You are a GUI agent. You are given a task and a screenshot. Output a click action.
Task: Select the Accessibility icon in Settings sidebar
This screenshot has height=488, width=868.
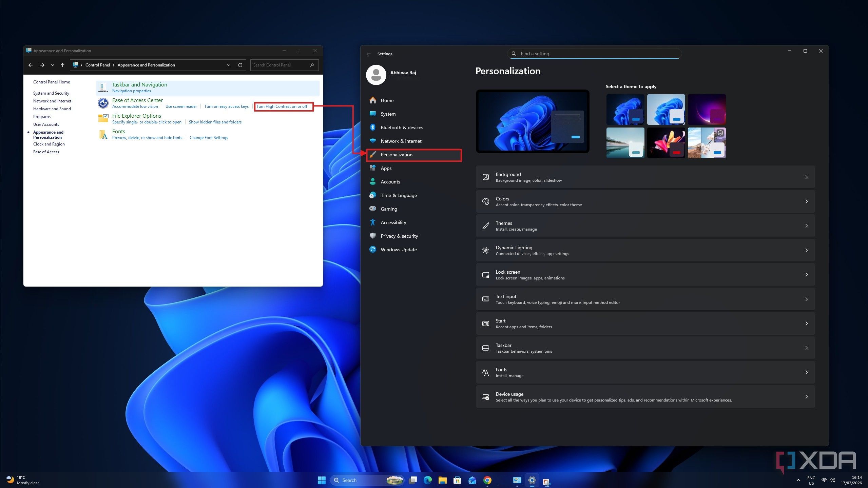tap(372, 222)
